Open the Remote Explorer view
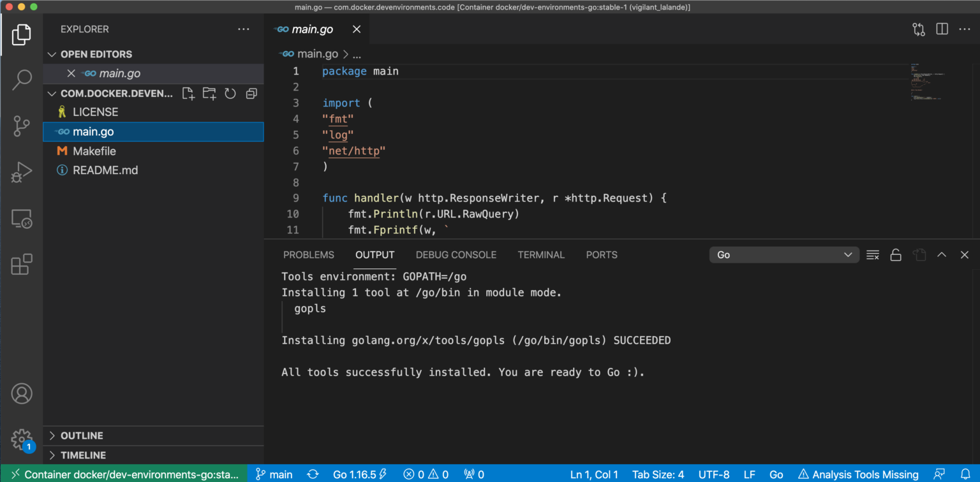The image size is (980, 482). coord(22,219)
